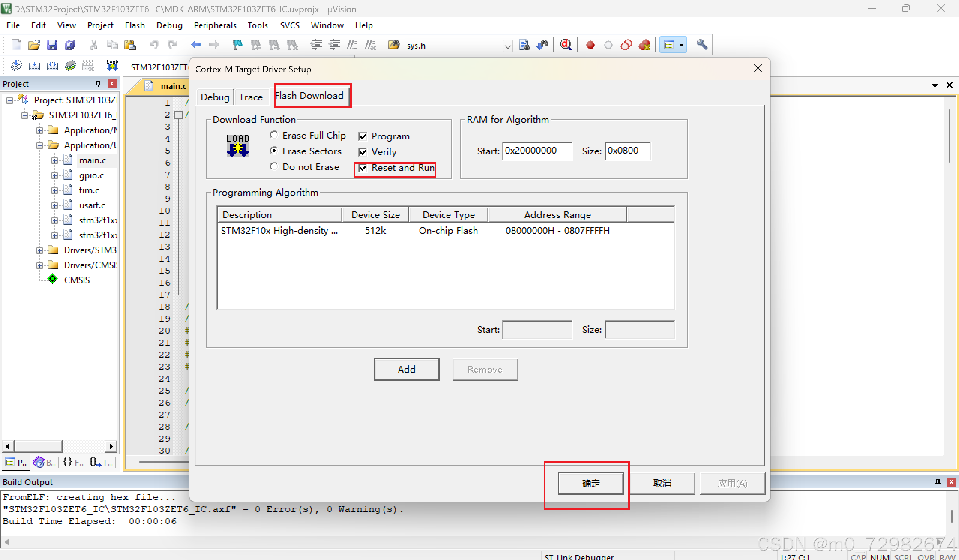Expand the Drivers/CMSIS folder in project tree
959x560 pixels.
point(40,265)
